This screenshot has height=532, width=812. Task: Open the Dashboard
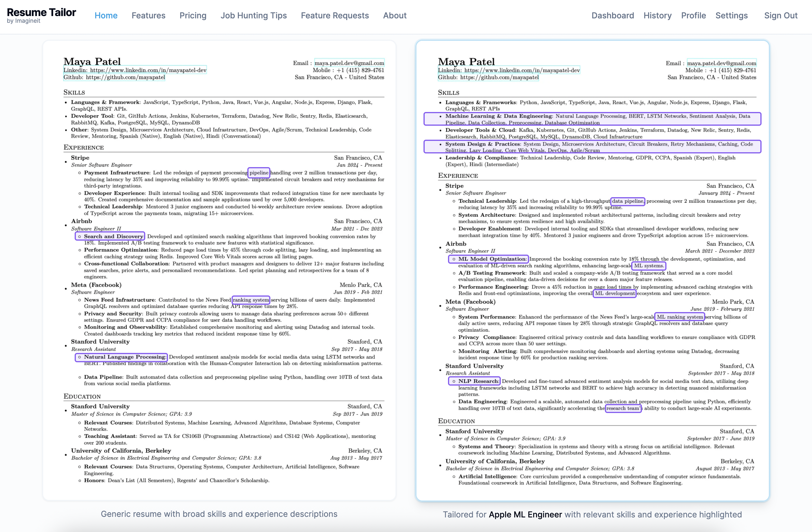click(612, 15)
